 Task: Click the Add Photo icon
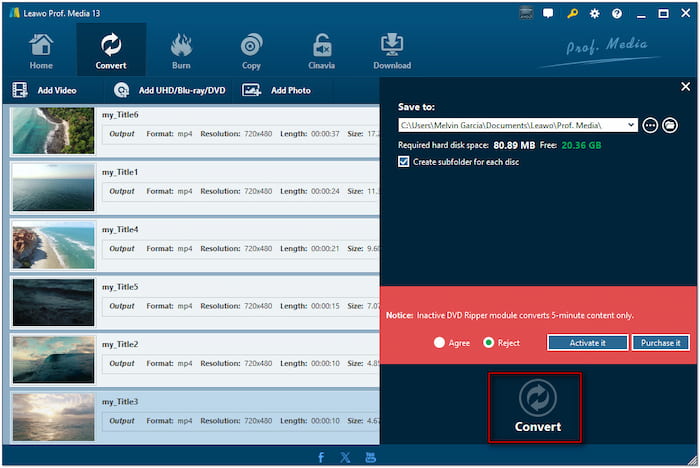pyautogui.click(x=251, y=90)
